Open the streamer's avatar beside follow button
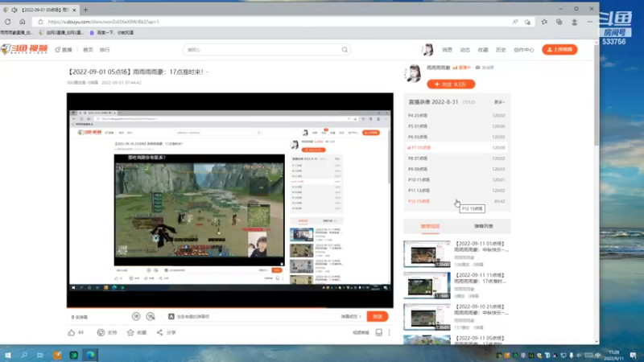This screenshot has width=644, height=362. click(x=413, y=73)
